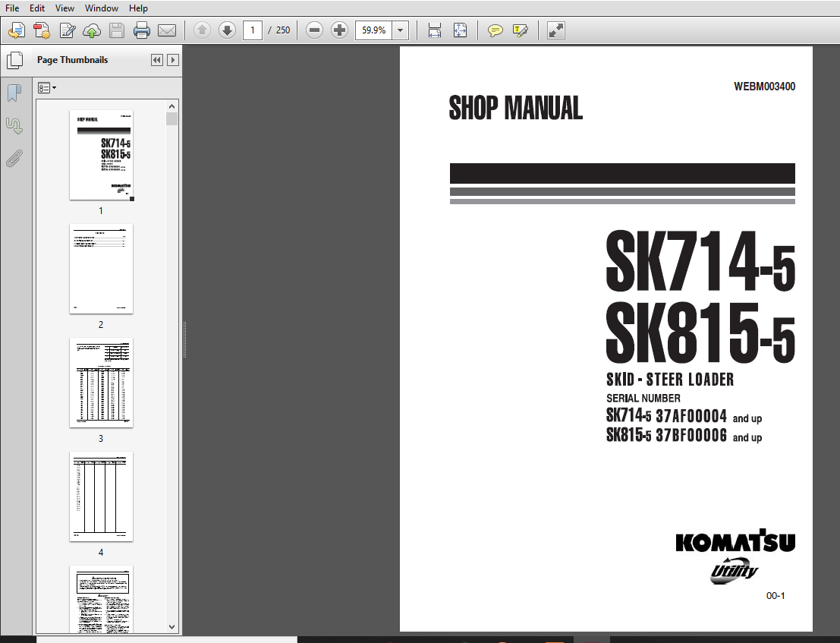This screenshot has width=840, height=643.
Task: Expand the thumbnails pane with right arrow
Action: click(172, 60)
